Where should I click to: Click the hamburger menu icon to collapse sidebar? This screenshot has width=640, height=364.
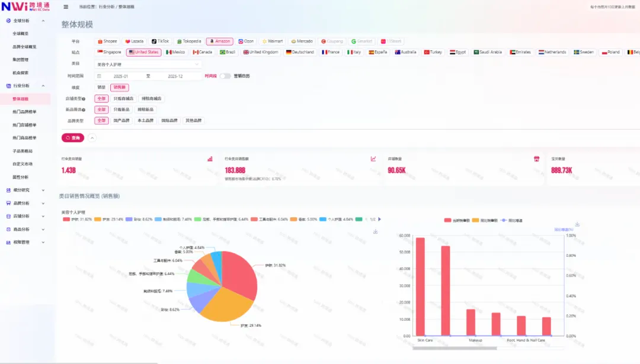(x=65, y=7)
